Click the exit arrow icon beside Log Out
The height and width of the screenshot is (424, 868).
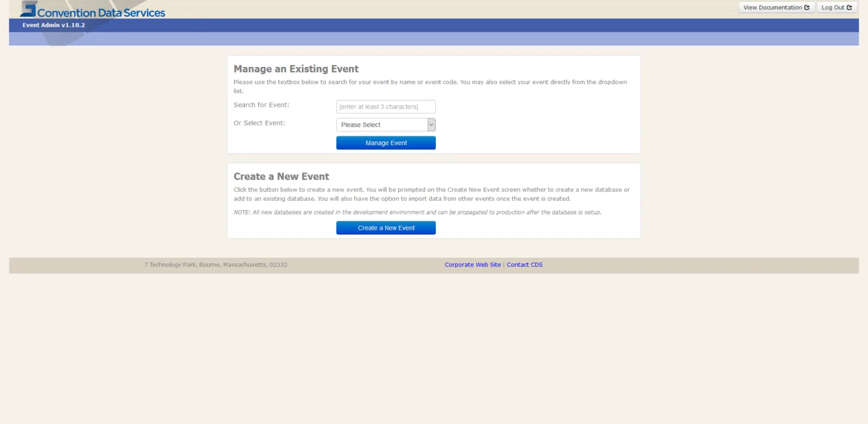tap(849, 7)
